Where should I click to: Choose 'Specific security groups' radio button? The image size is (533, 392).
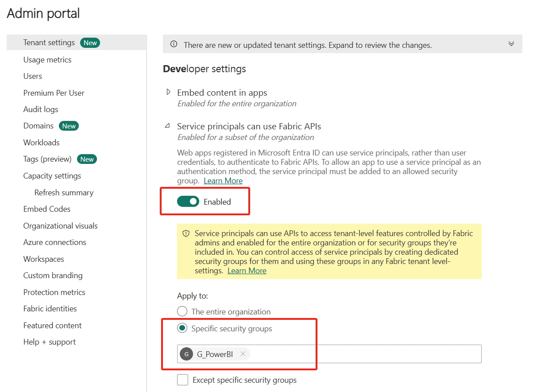[x=182, y=328]
